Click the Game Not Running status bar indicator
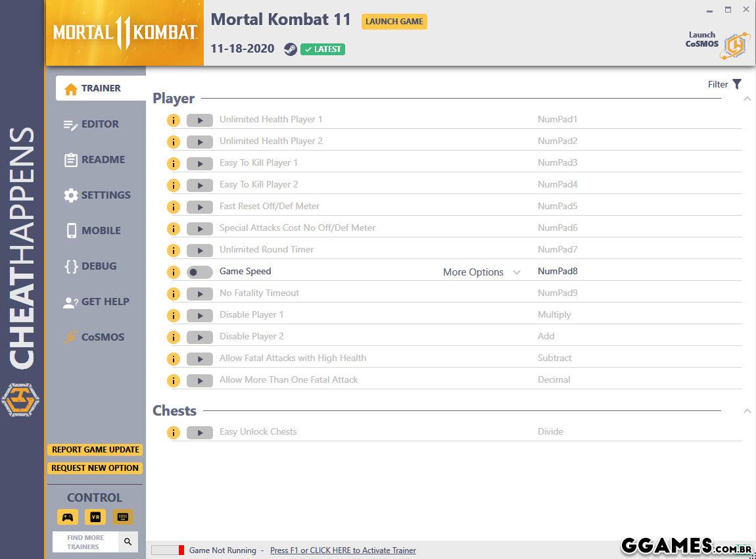This screenshot has width=756, height=559. point(168,550)
